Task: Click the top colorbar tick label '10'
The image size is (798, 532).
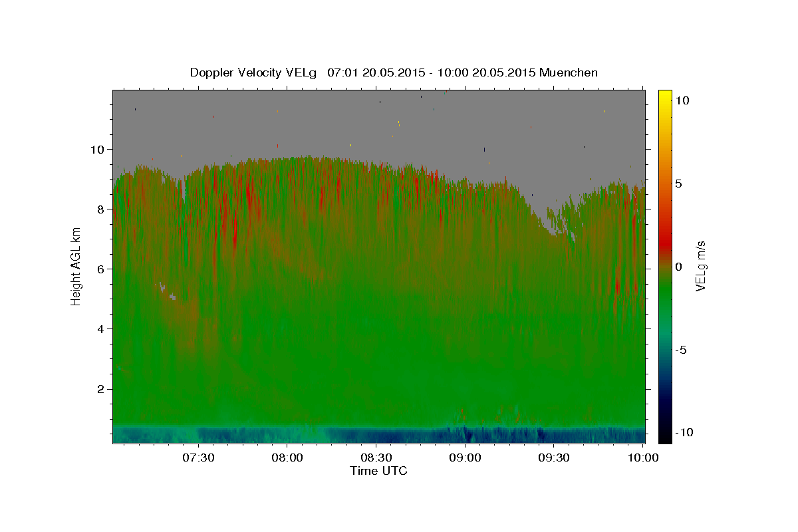Action: click(682, 100)
